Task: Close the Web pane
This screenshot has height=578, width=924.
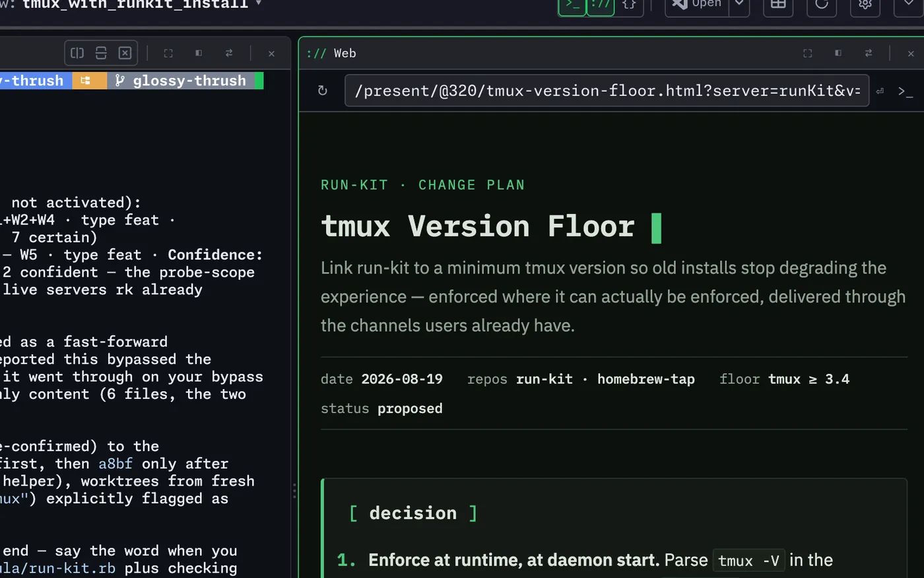Action: point(911,54)
